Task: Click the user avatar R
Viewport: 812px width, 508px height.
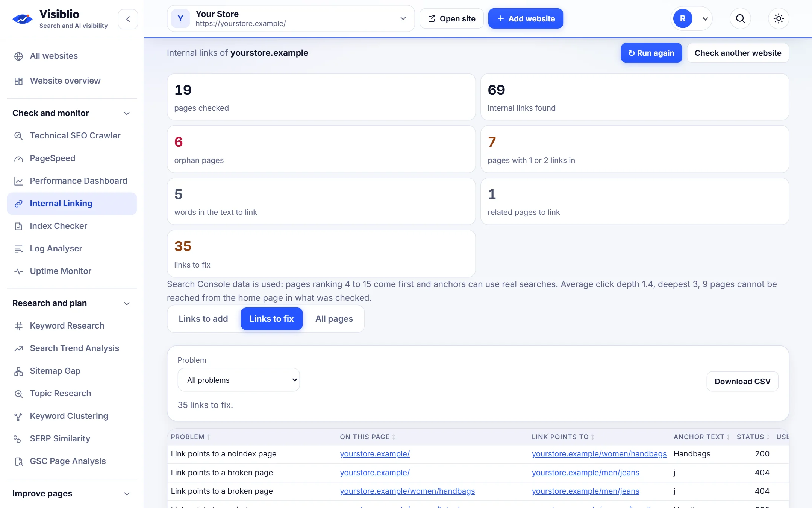Action: (x=683, y=18)
